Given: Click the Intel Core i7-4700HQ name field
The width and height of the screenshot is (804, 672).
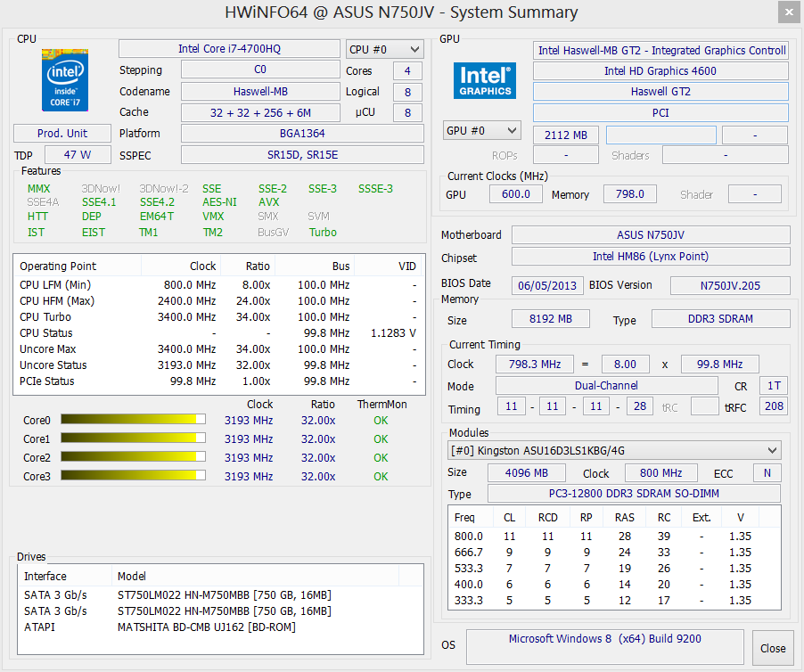Looking at the screenshot, I should click(229, 49).
